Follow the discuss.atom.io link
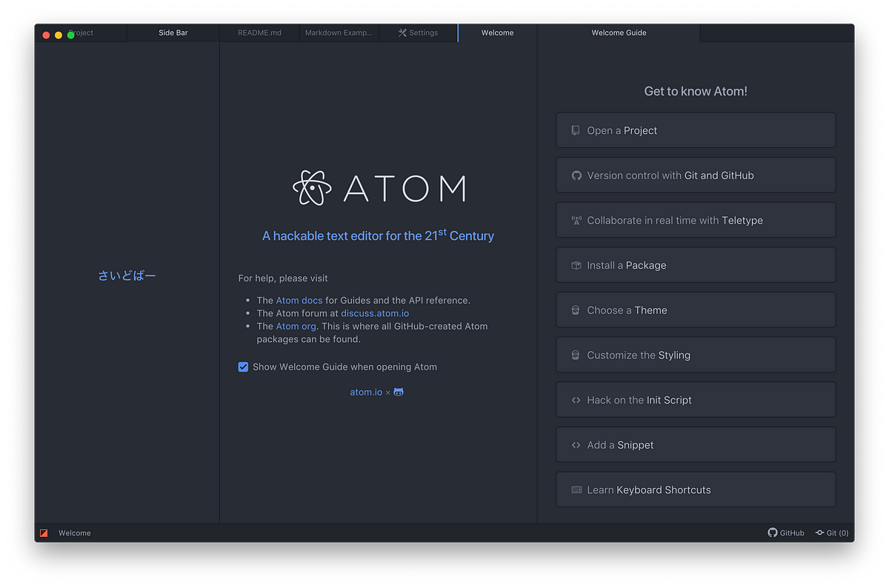Screen dimensions: 889x588 (x=375, y=313)
